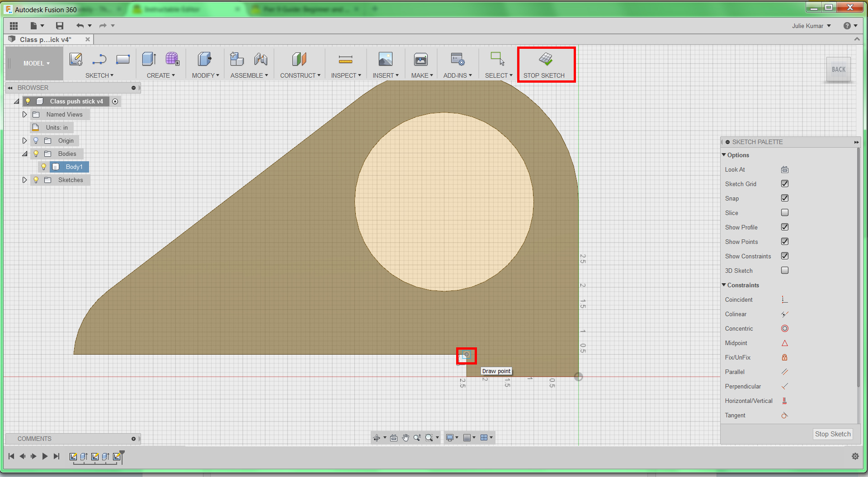Viewport: 868px width, 477px height.
Task: Select the Pan hand tool
Action: 406,438
